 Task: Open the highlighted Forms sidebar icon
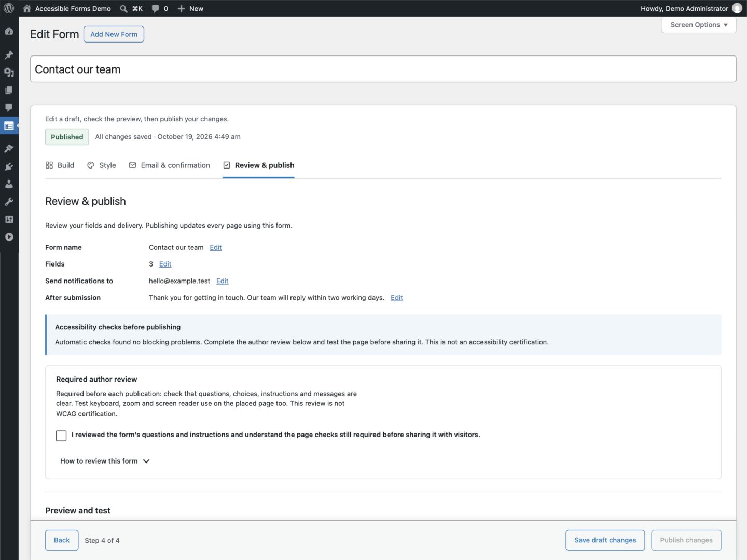(x=9, y=125)
